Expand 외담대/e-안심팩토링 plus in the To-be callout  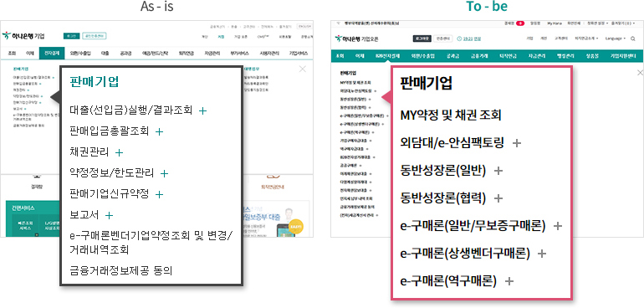point(517,143)
